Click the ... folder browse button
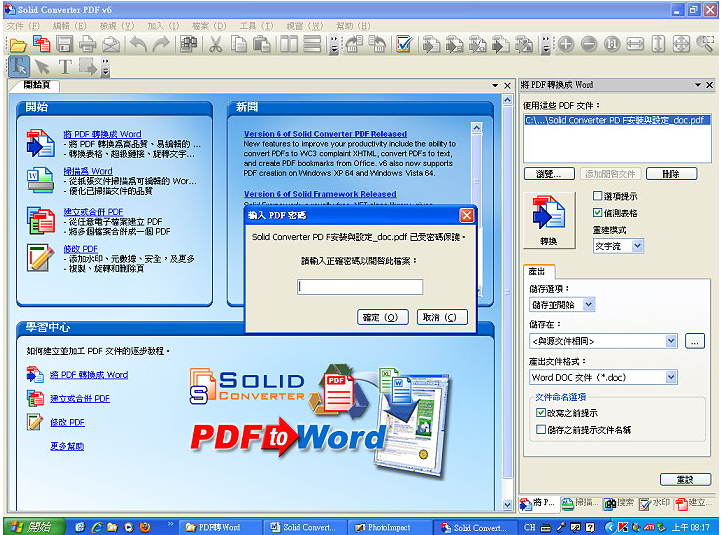 click(x=695, y=341)
